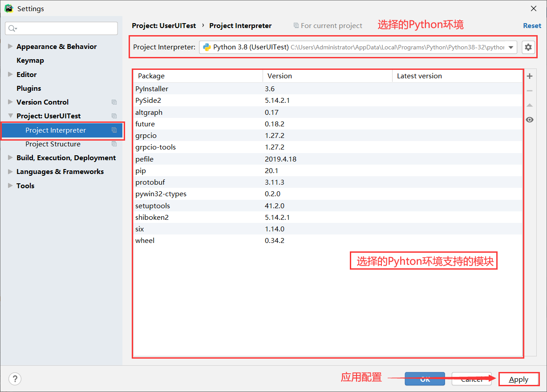Collapse the Project: UserUITest tree node
547x392 pixels.
pos(10,116)
